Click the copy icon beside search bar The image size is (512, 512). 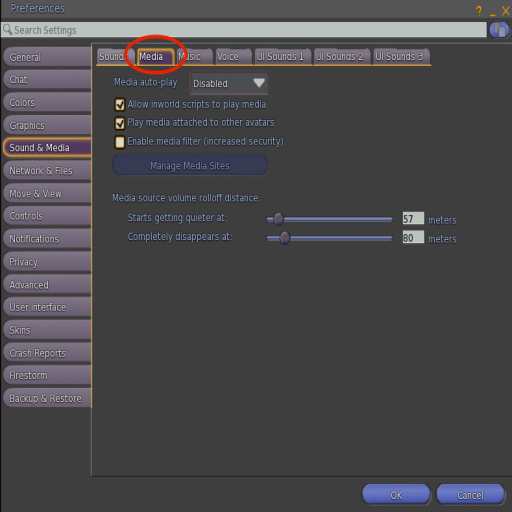click(x=499, y=30)
